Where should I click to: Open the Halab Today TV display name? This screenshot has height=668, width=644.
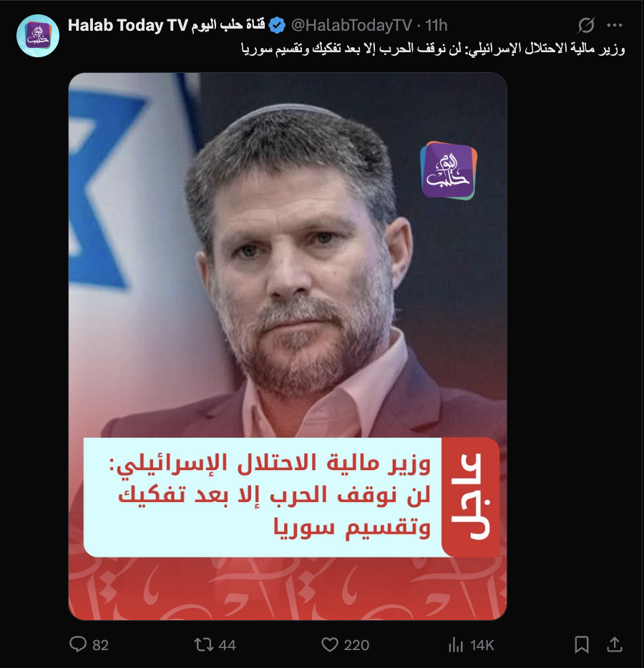166,25
